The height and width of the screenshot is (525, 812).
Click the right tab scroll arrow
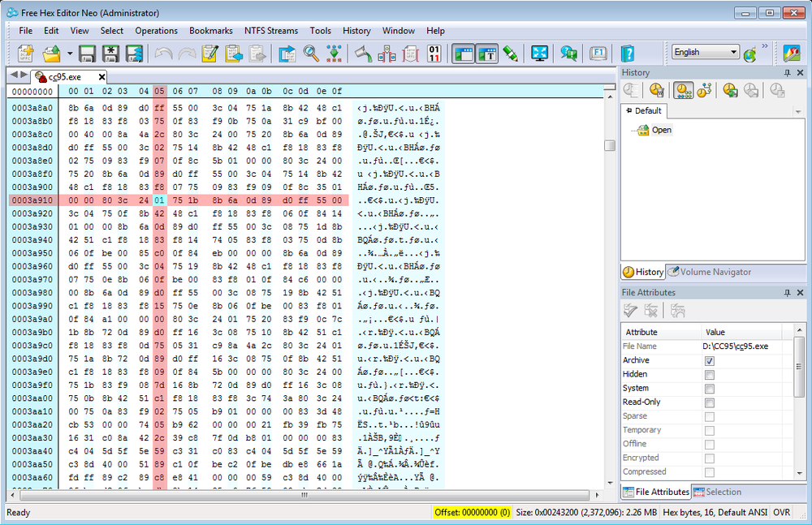[24, 75]
